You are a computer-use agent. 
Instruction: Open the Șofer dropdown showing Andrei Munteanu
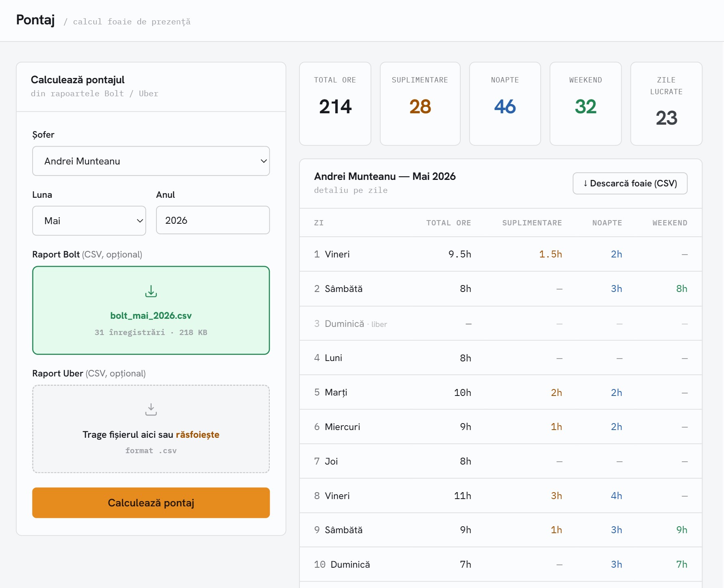pyautogui.click(x=151, y=161)
